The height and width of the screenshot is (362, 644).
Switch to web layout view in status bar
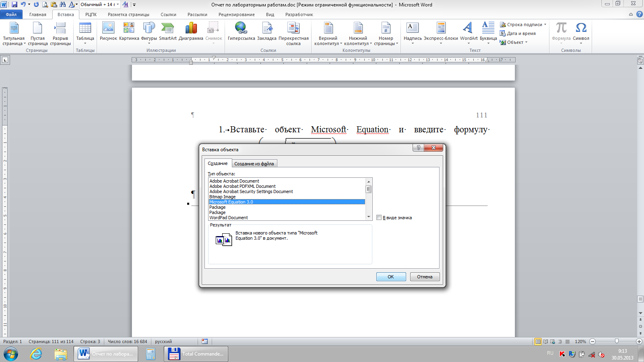(x=553, y=341)
